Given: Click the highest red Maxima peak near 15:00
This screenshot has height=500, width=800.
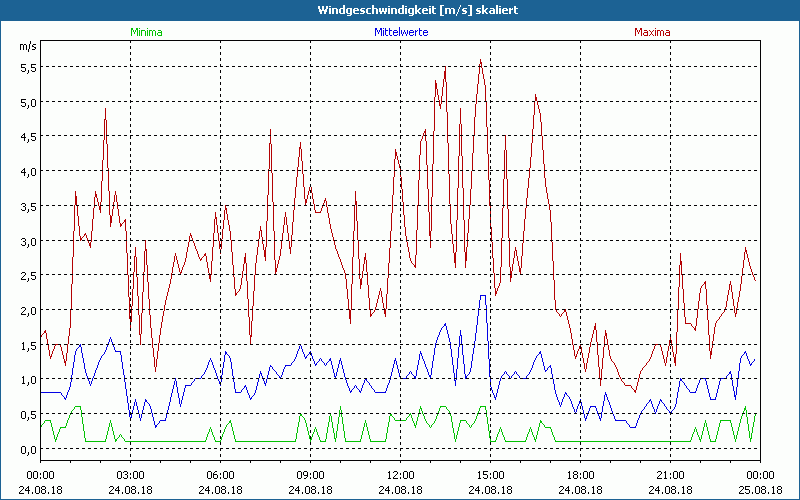Looking at the screenshot, I should (481, 60).
